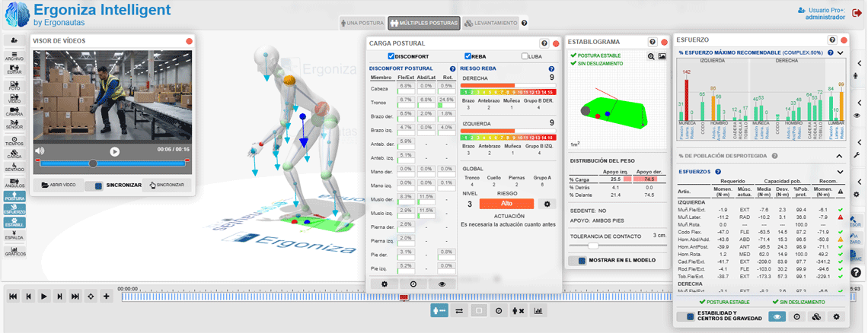The height and width of the screenshot is (333, 868).
Task: Click gear button at Esfuerzo panel bottom
Action: [x=836, y=317]
